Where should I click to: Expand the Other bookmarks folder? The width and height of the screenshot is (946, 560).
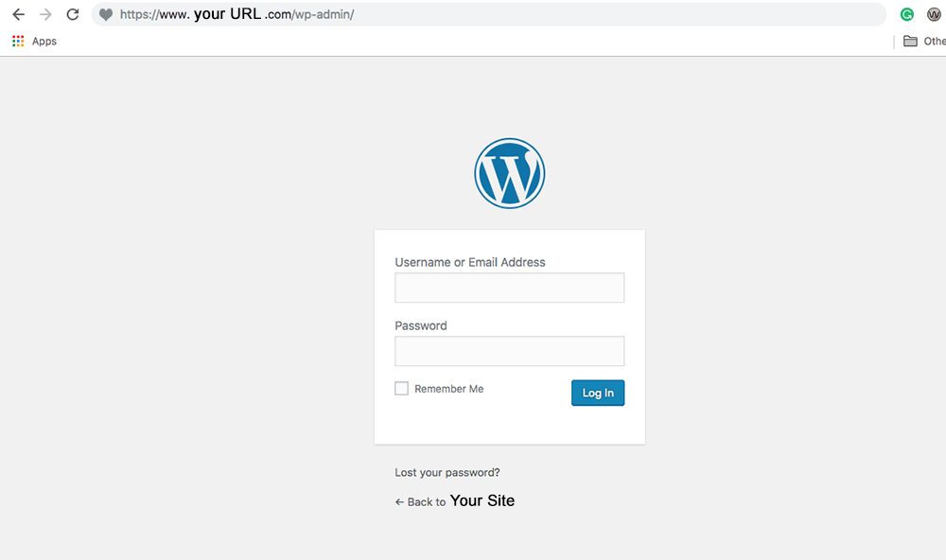[x=929, y=41]
